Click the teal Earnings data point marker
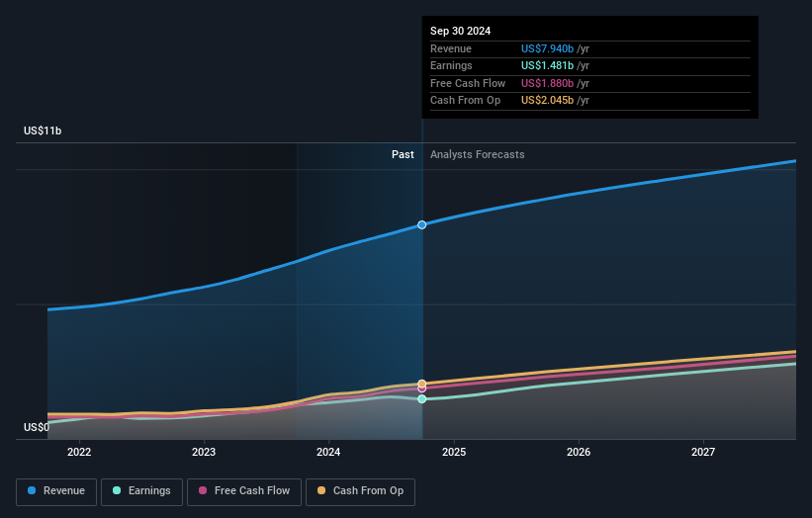The height and width of the screenshot is (518, 812). click(x=422, y=399)
